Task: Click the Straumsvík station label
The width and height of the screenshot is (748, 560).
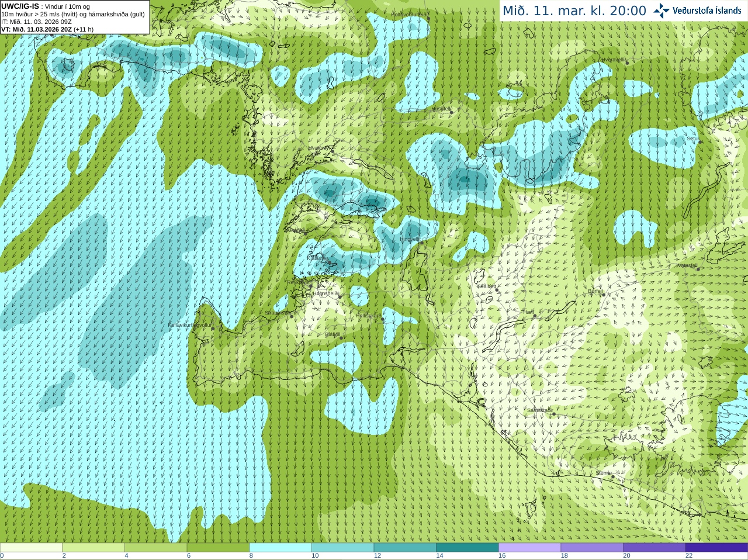Action: pos(278,313)
